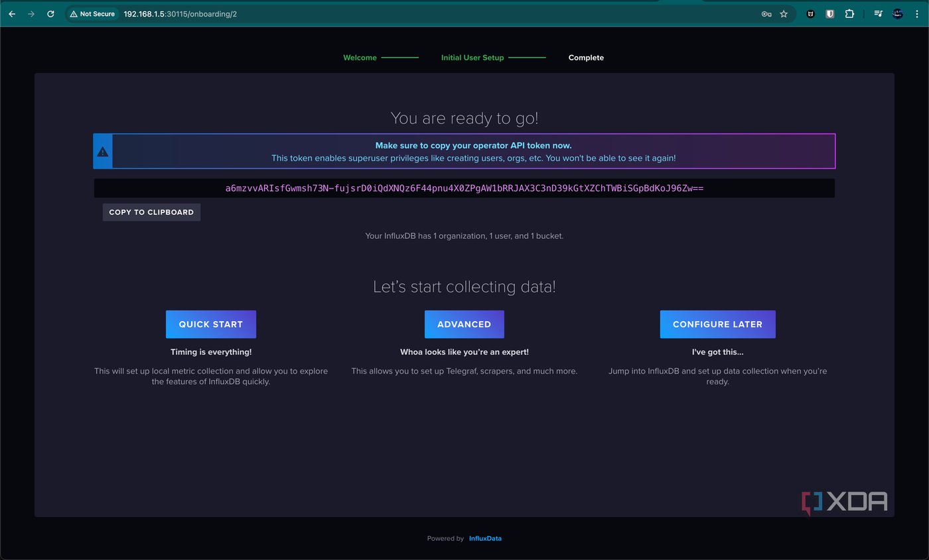Click the superuser privileges warning sentence

tap(473, 159)
